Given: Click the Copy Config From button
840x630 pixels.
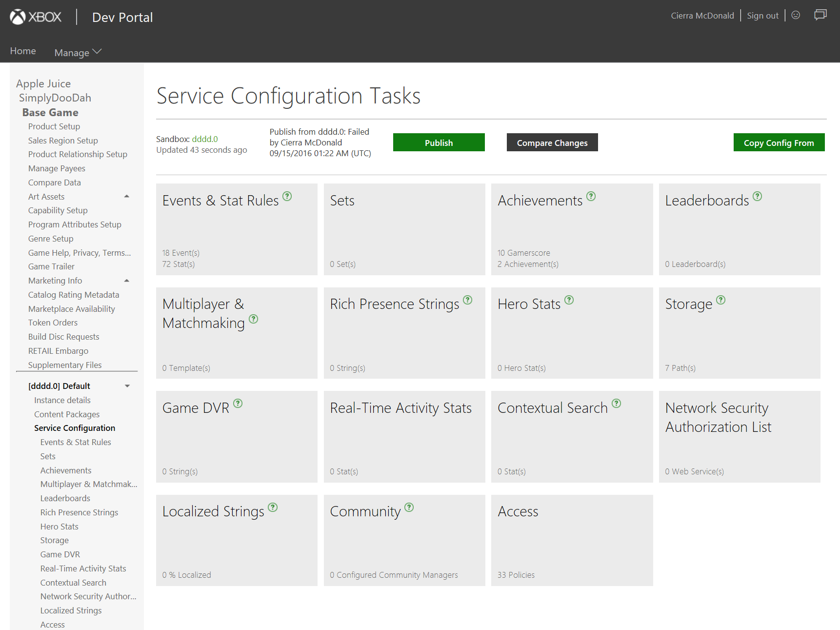Looking at the screenshot, I should [779, 142].
